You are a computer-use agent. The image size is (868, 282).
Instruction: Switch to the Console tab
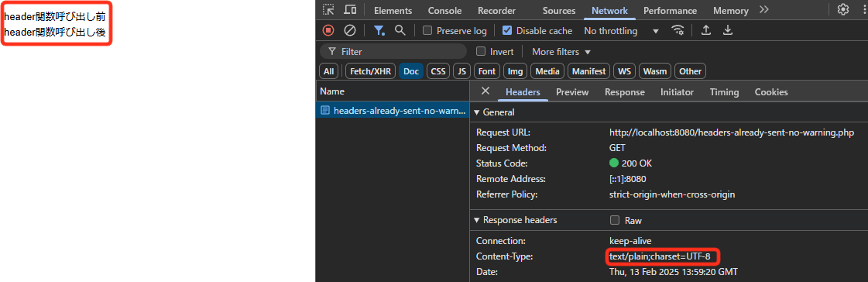[444, 11]
